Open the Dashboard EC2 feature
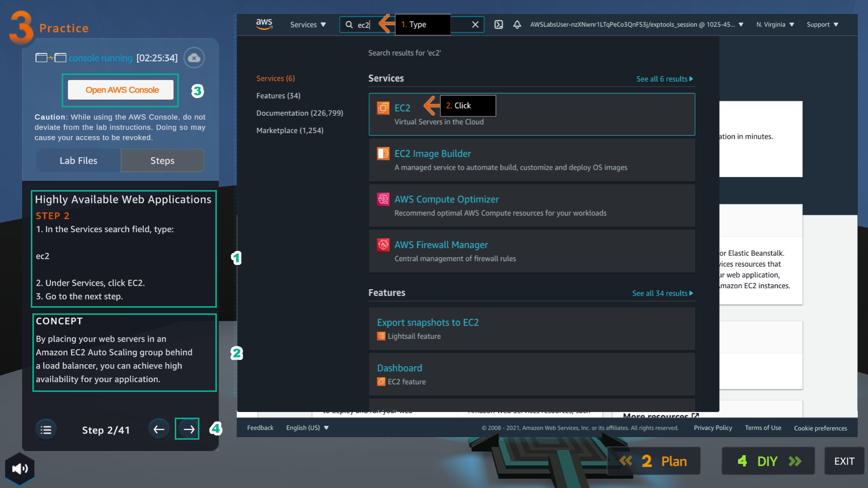This screenshot has width=868, height=488. point(531,374)
